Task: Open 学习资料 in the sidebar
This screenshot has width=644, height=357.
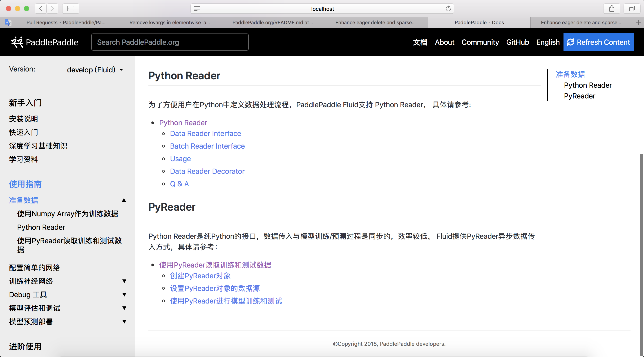Action: [x=24, y=159]
